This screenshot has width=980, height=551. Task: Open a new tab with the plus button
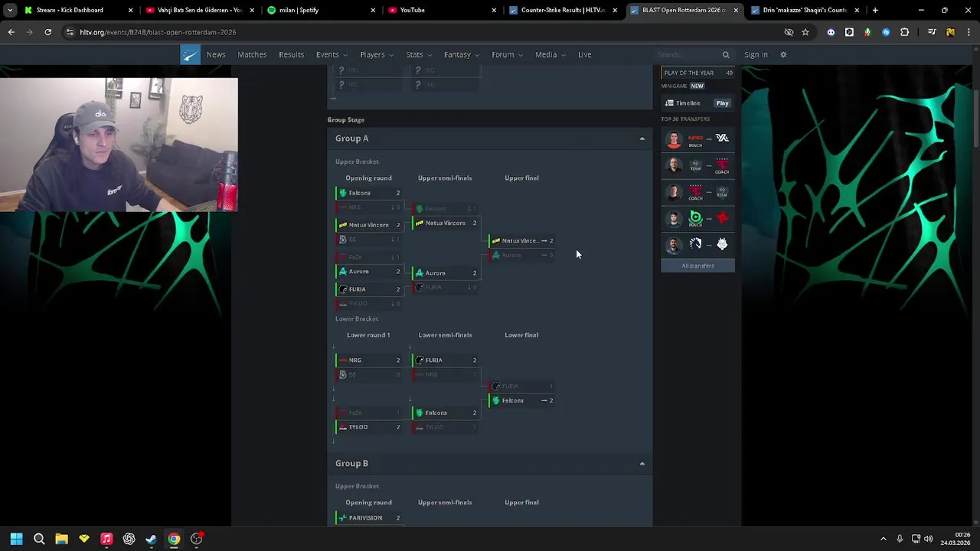(875, 10)
